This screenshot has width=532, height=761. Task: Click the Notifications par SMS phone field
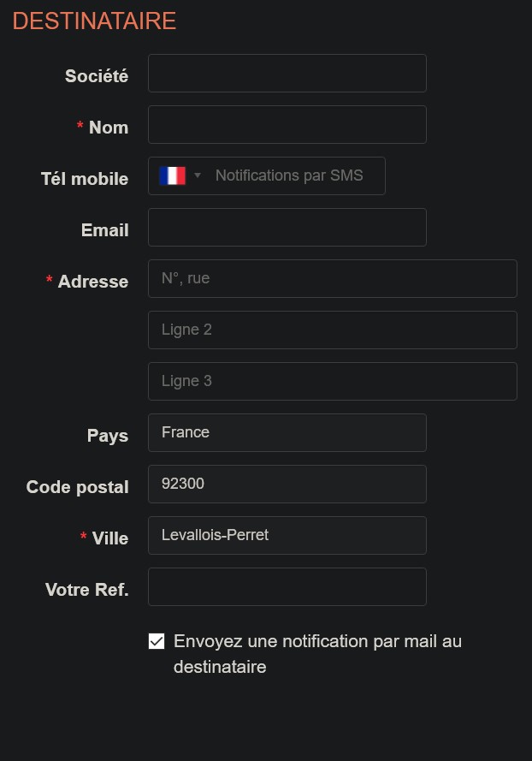[x=291, y=175]
